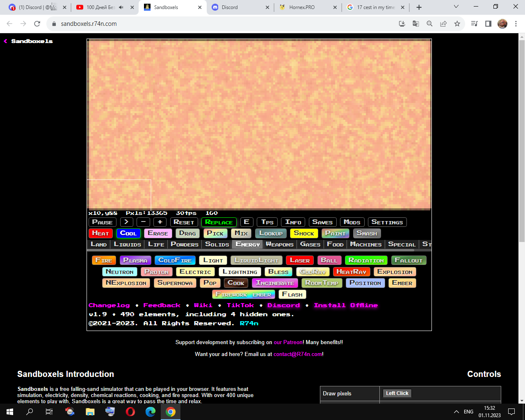Open Chrome three-dot menu
Image resolution: width=525 pixels, height=420 pixels.
516,24
